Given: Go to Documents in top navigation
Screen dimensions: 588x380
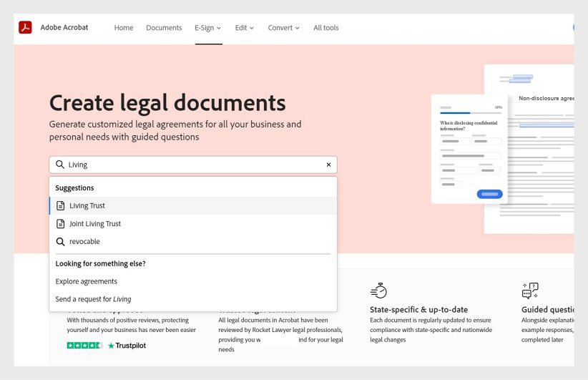Looking at the screenshot, I should click(x=164, y=28).
